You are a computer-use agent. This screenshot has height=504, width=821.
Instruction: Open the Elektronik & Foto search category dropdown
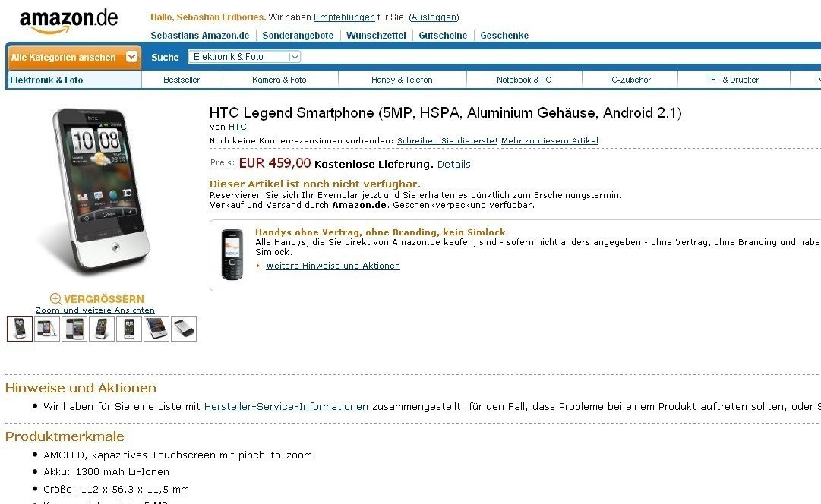[244, 56]
